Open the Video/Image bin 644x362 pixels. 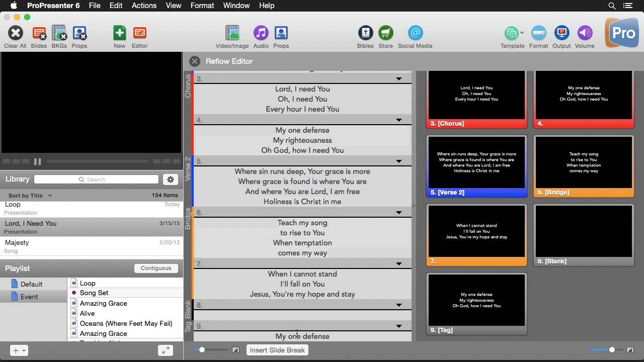pyautogui.click(x=232, y=33)
